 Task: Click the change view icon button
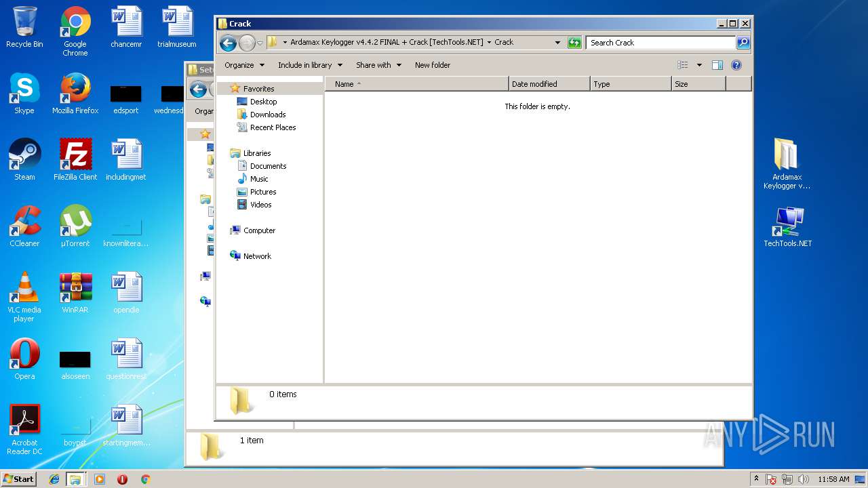683,65
